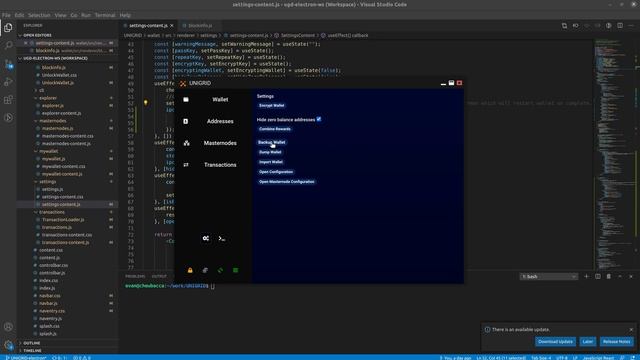
Task: Open Source Control view in activity bar
Action: (8, 64)
